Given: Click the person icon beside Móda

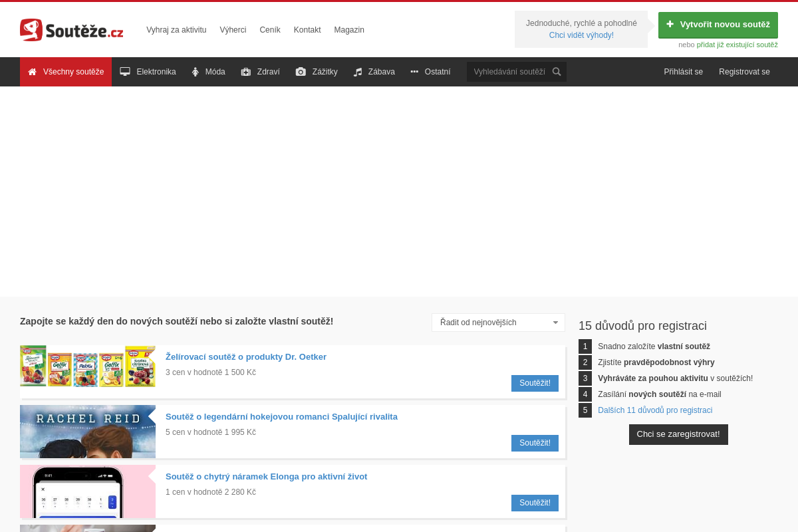Looking at the screenshot, I should pyautogui.click(x=196, y=72).
